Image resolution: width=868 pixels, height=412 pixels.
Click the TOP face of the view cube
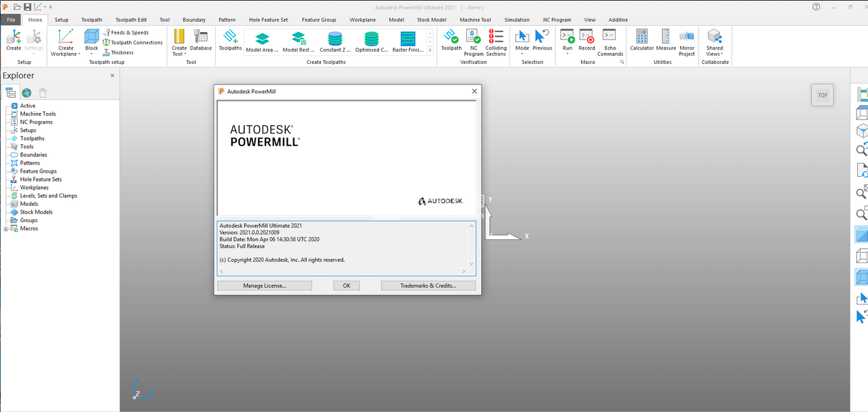tap(822, 95)
